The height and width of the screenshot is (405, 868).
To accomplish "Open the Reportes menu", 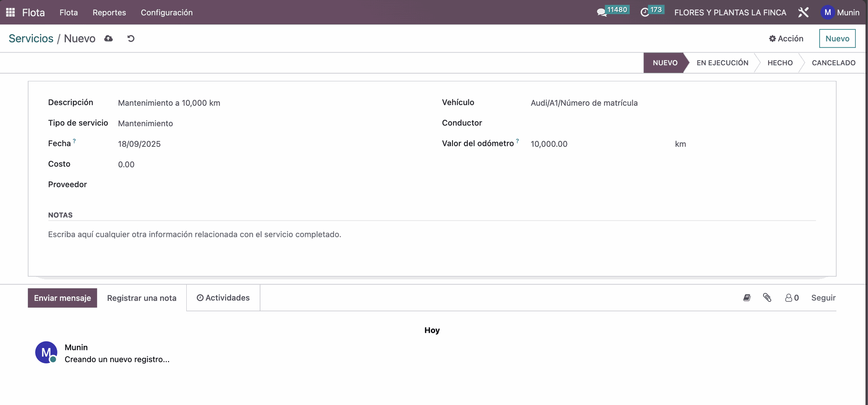I will coord(109,13).
